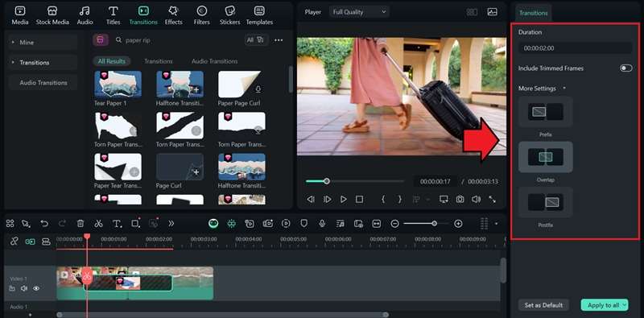The width and height of the screenshot is (644, 318).
Task: Open the Stock Media tab
Action: (52, 15)
